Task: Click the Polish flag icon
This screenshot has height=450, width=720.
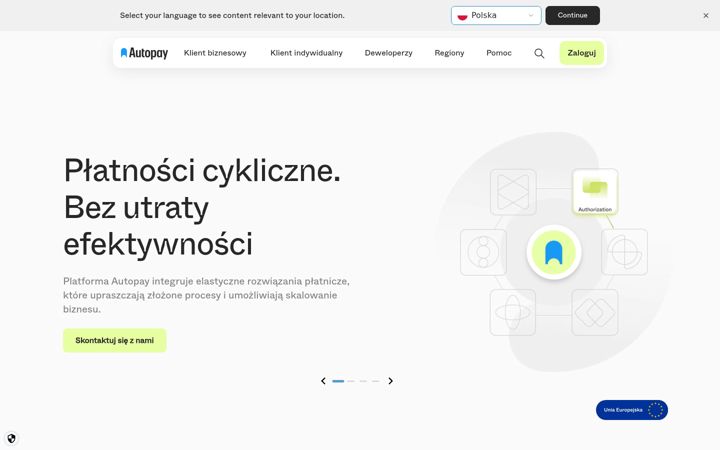Action: tap(462, 16)
